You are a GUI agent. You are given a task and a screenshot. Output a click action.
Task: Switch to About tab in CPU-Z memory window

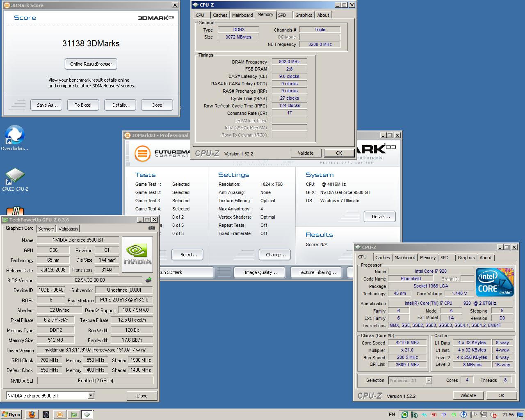(x=323, y=15)
